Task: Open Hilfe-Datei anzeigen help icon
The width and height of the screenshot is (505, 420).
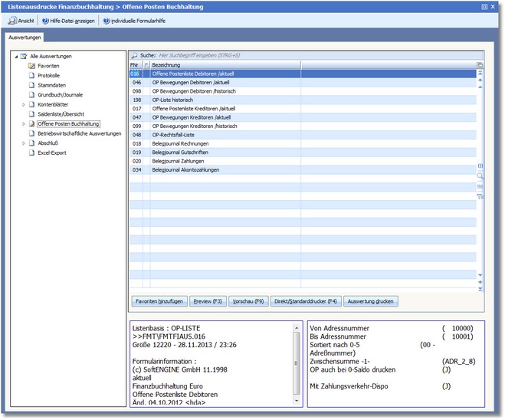Action: click(x=45, y=21)
